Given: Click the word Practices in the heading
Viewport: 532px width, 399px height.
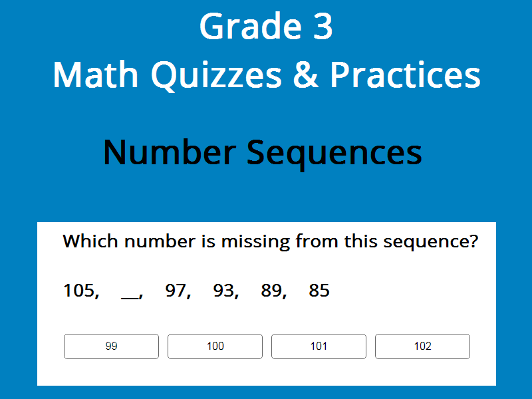Looking at the screenshot, I should point(405,76).
